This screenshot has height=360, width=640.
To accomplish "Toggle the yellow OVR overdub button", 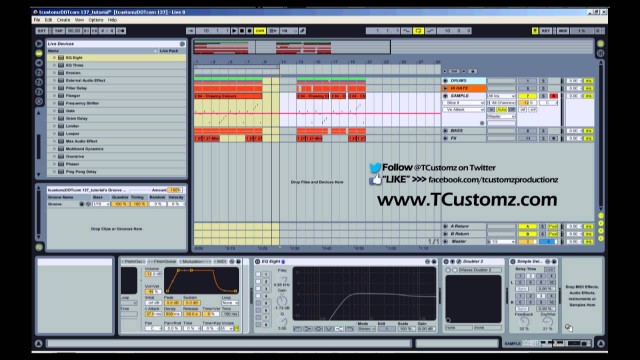I will [x=260, y=31].
